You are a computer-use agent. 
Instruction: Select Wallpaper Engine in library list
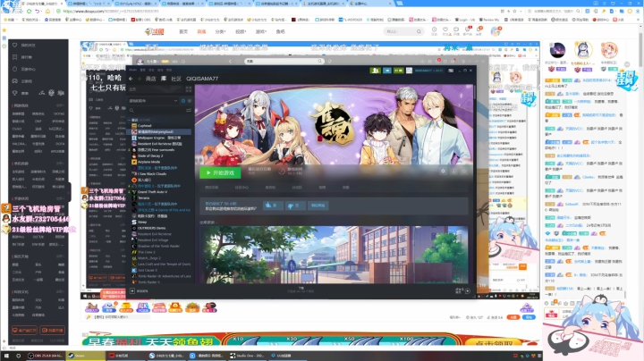(x=161, y=138)
